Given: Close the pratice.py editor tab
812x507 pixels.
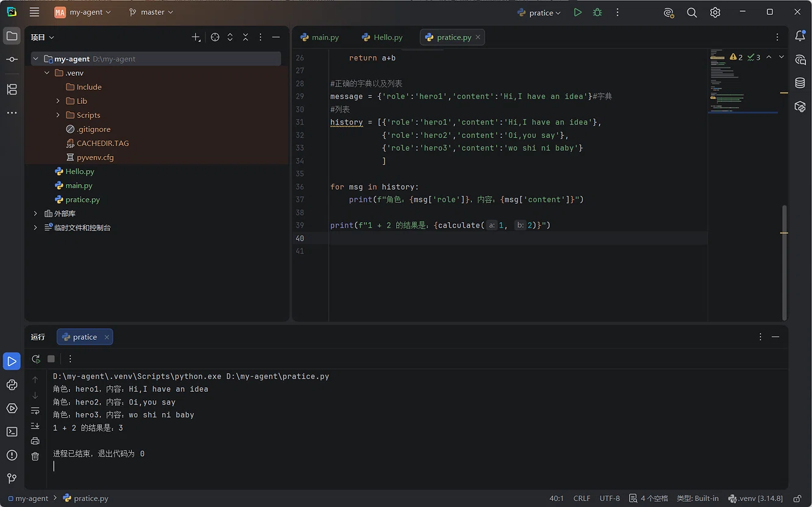Looking at the screenshot, I should click(478, 37).
